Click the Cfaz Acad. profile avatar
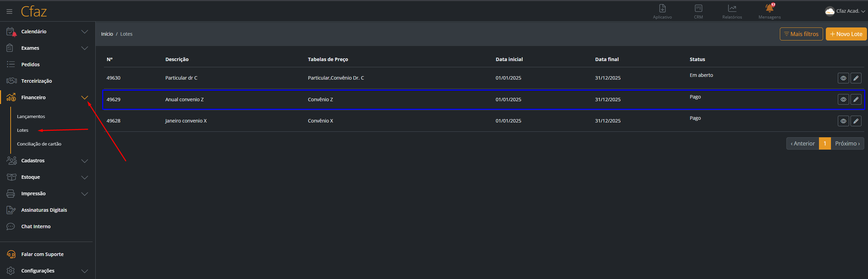868x279 pixels. 830,11
